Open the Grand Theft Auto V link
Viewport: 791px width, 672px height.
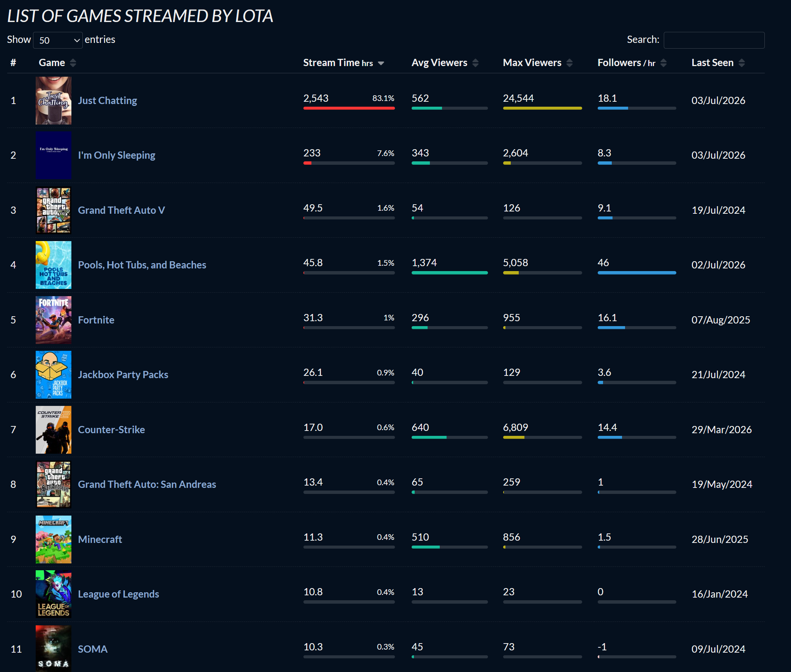click(122, 210)
